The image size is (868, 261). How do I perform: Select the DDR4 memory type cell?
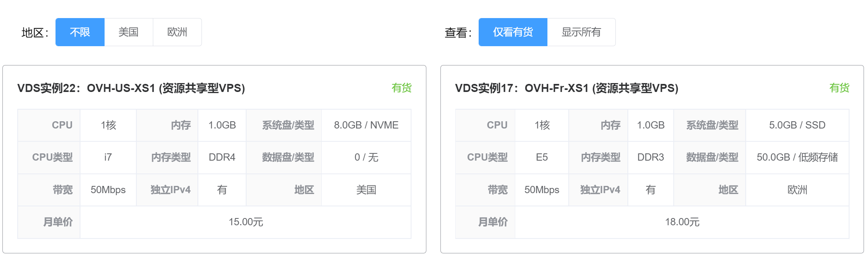pos(222,157)
